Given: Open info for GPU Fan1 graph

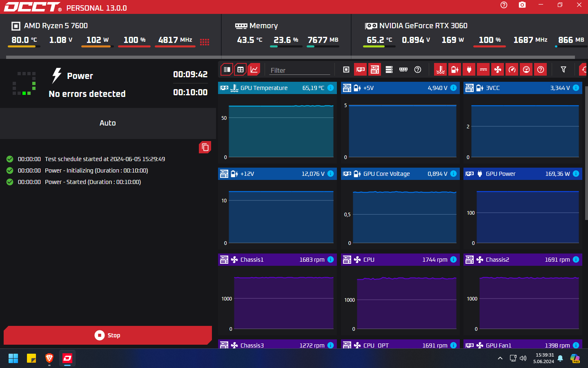Looking at the screenshot, I should [576, 345].
